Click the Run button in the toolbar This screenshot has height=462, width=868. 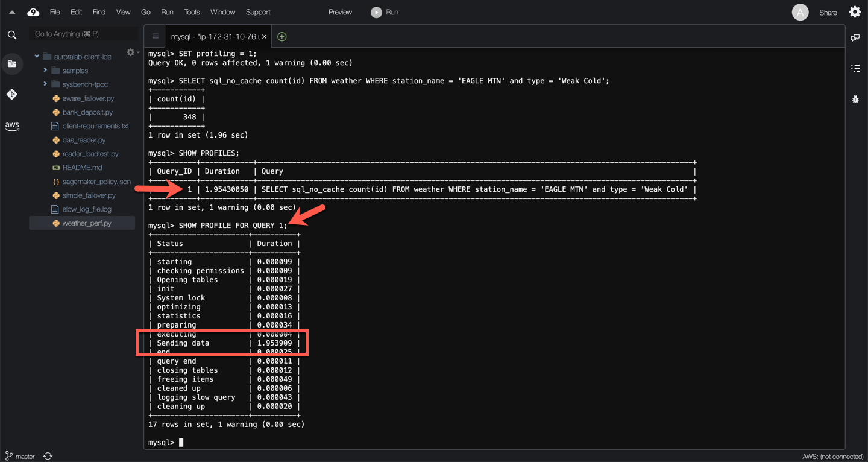click(385, 12)
